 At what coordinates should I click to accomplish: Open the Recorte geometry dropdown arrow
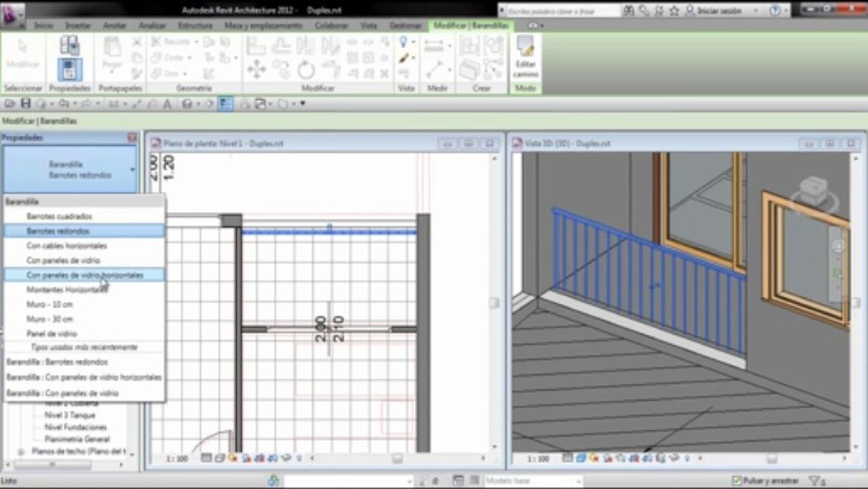[x=197, y=42]
